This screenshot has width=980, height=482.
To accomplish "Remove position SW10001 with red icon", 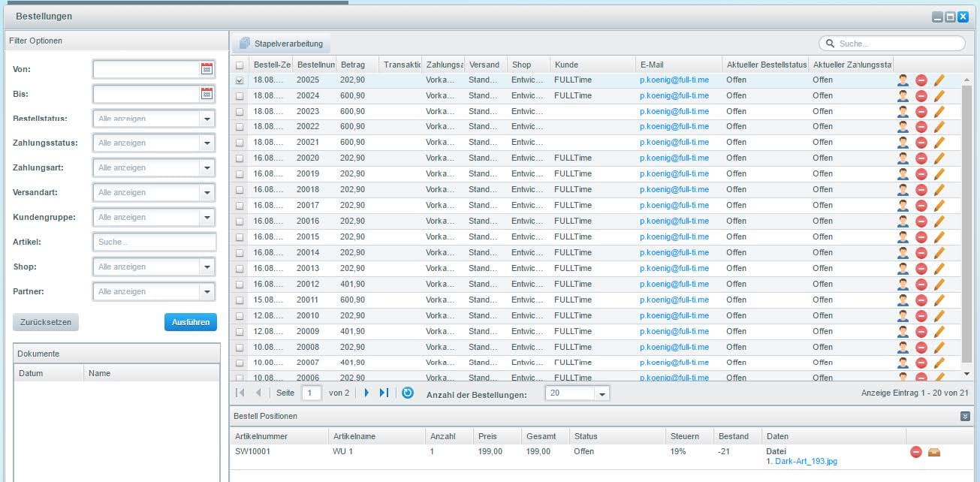I will click(x=915, y=452).
